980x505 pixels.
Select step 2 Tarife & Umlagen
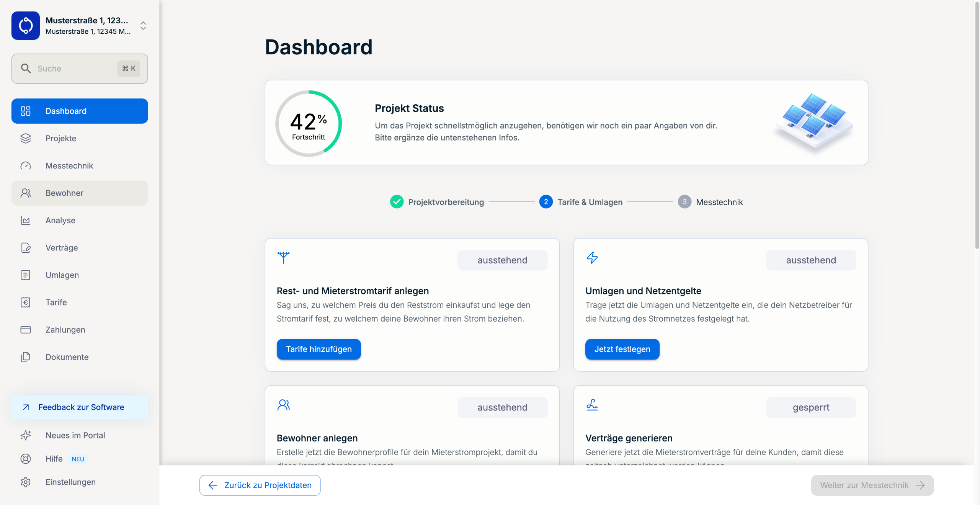[x=581, y=202]
